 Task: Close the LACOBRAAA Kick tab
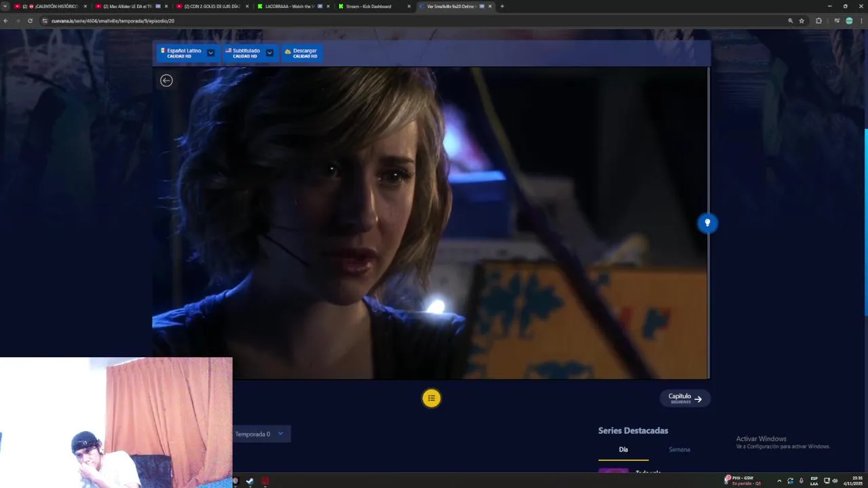[x=328, y=6]
